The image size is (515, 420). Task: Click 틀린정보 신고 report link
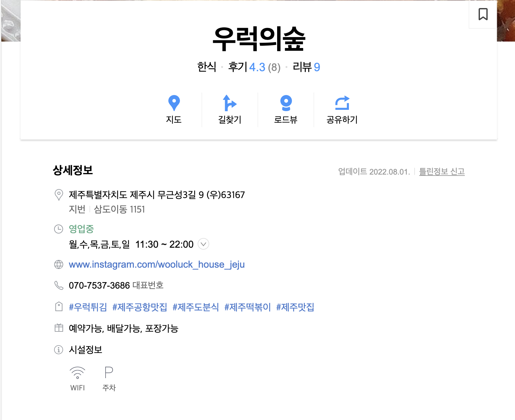(442, 171)
